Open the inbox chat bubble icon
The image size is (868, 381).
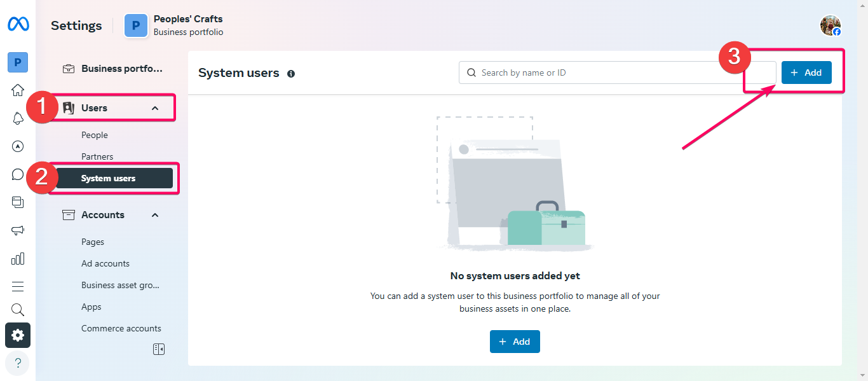click(x=18, y=174)
